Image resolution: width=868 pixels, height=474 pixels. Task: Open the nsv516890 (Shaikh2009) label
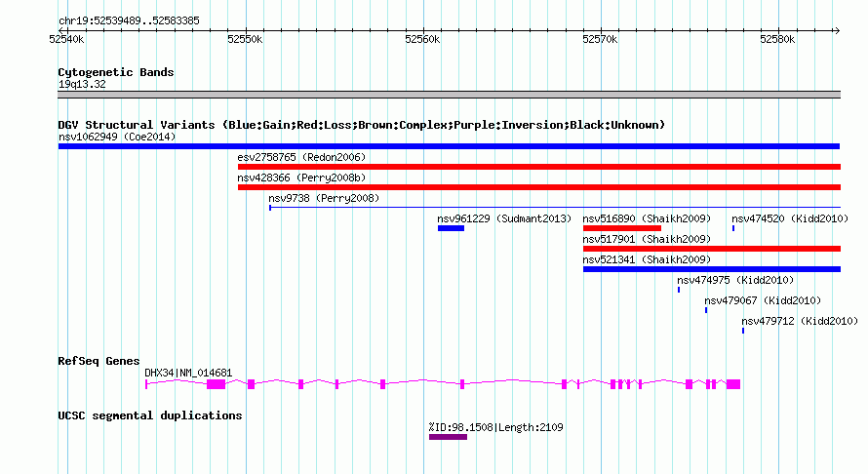647,218
